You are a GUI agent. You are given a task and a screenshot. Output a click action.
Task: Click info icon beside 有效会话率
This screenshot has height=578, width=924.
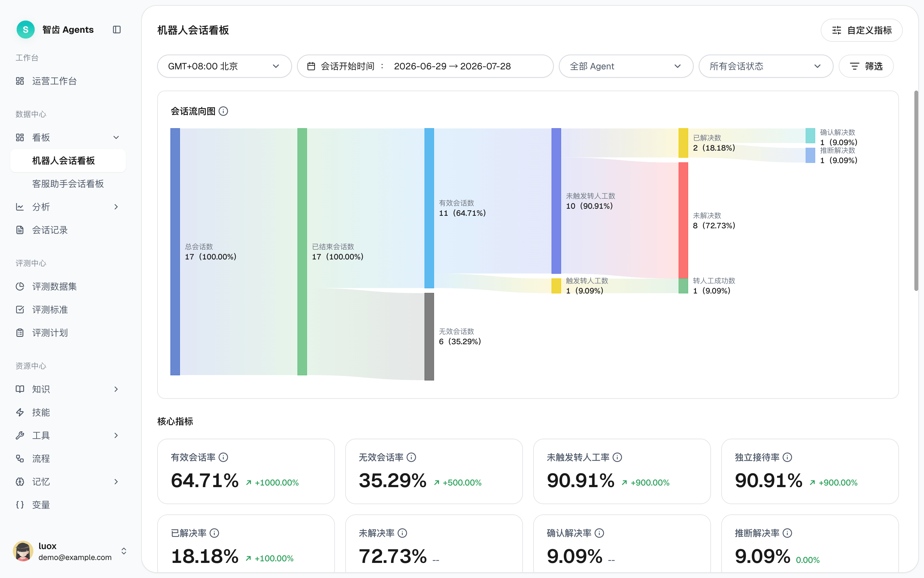[223, 457]
